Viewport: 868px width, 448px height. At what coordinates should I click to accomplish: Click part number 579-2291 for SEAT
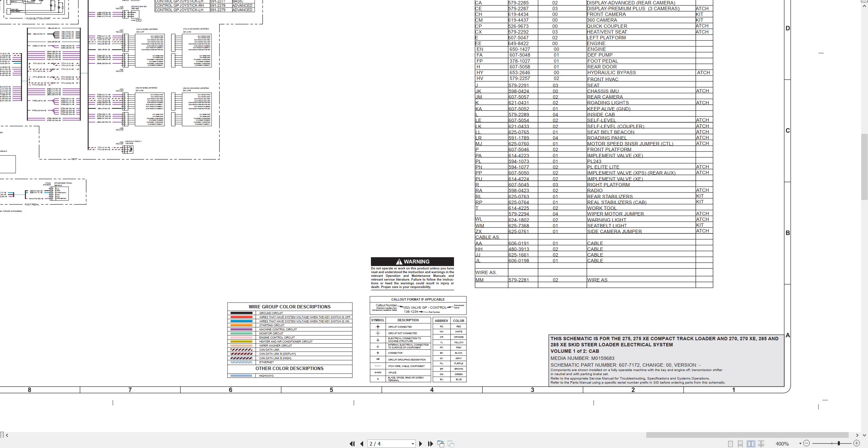(519, 85)
